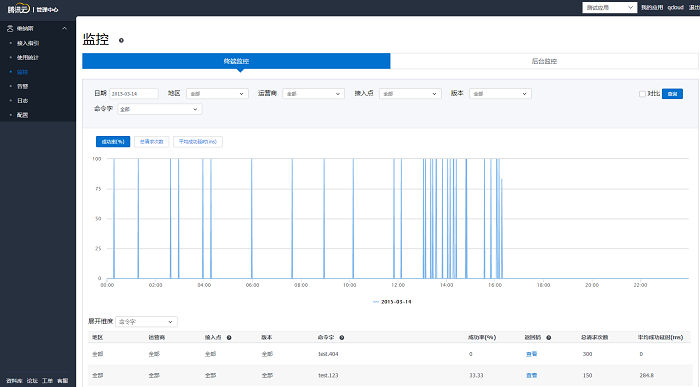The image size is (700, 387).
Task: Switch to the 终端监控 tab
Action: [236, 61]
